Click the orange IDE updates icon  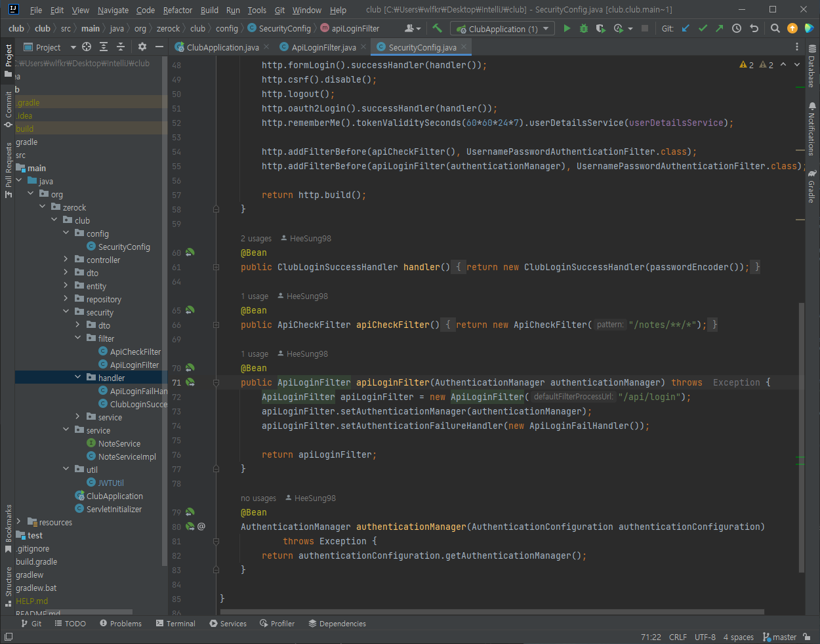(792, 28)
